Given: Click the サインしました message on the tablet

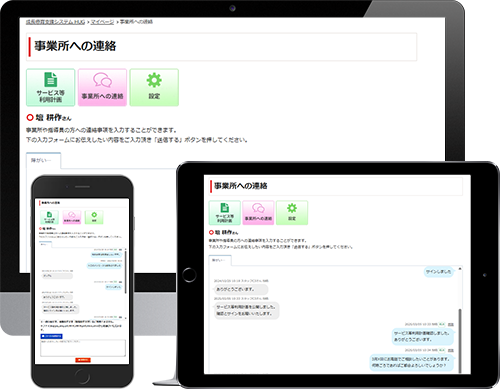Looking at the screenshot, I should 439,272.
